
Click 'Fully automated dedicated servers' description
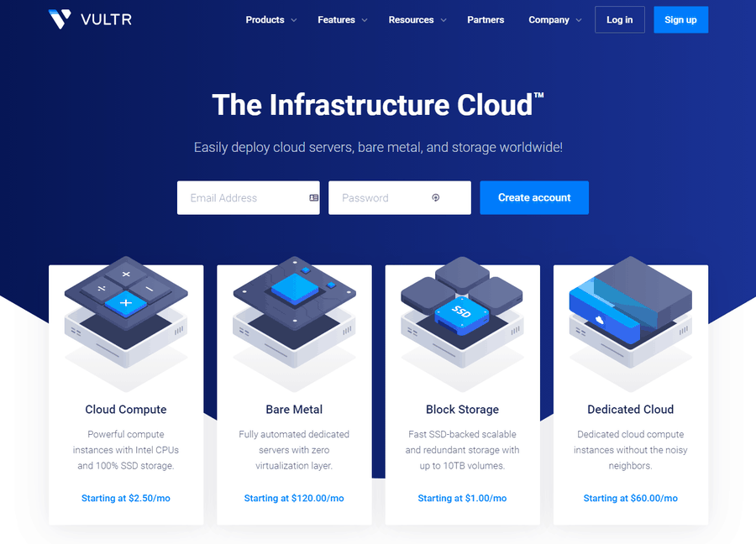[x=294, y=450]
